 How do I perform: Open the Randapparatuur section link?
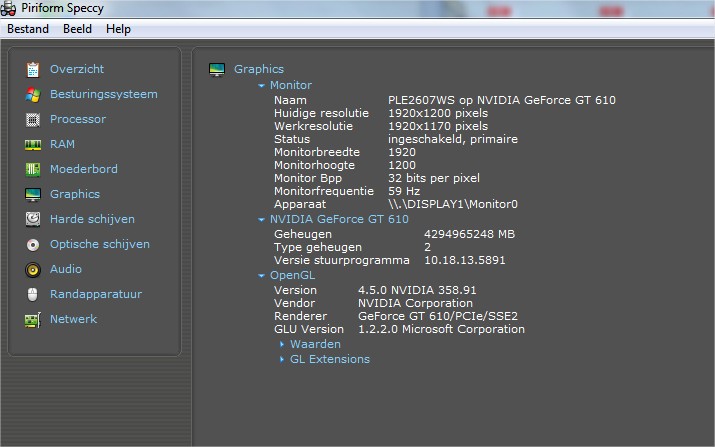pos(96,294)
